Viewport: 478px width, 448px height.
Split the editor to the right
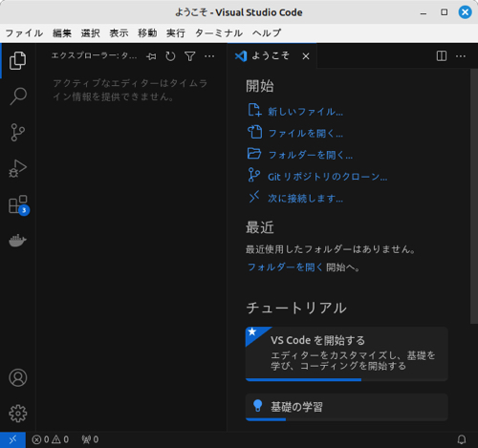coord(442,56)
